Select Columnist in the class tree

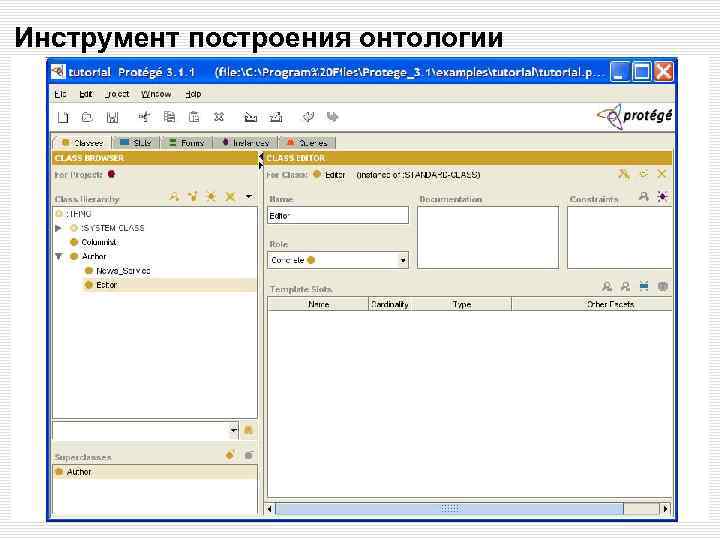coord(94,242)
